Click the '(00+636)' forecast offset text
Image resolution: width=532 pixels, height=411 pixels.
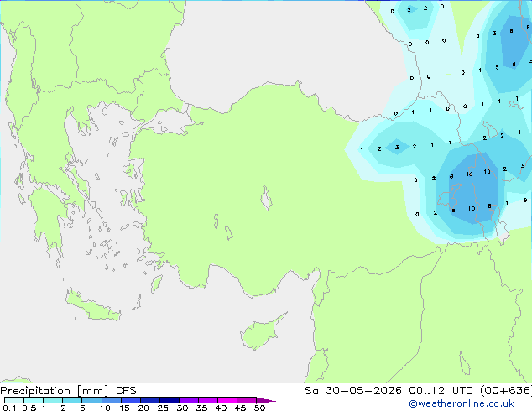coord(506,391)
